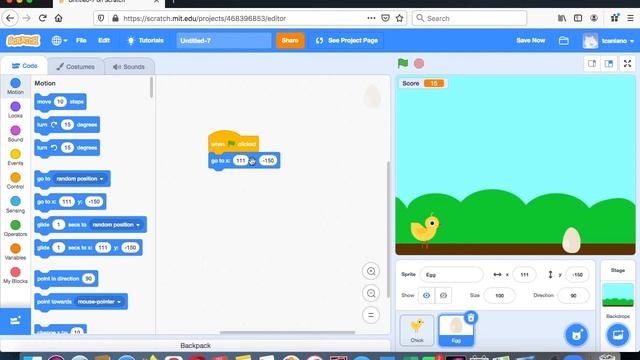Click the turn counterclockwise 15 degrees block
Screen dimensions: 640x360
(67, 147)
